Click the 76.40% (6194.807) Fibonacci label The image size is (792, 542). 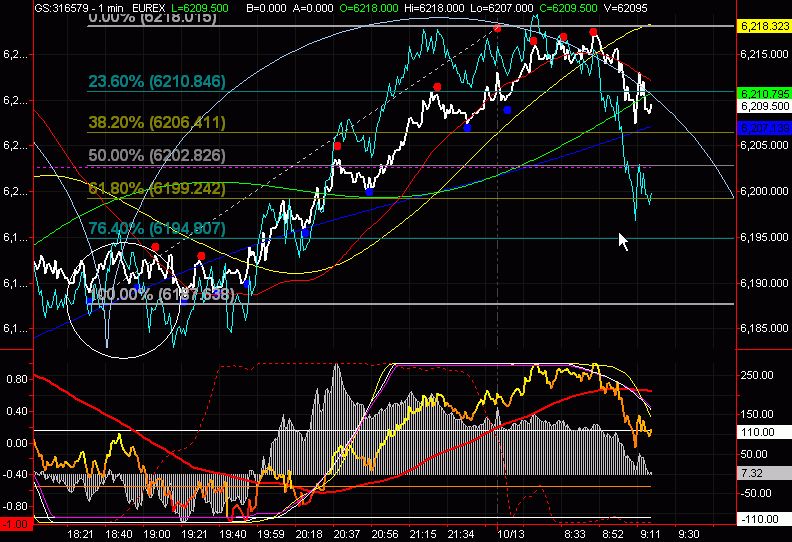pyautogui.click(x=157, y=228)
